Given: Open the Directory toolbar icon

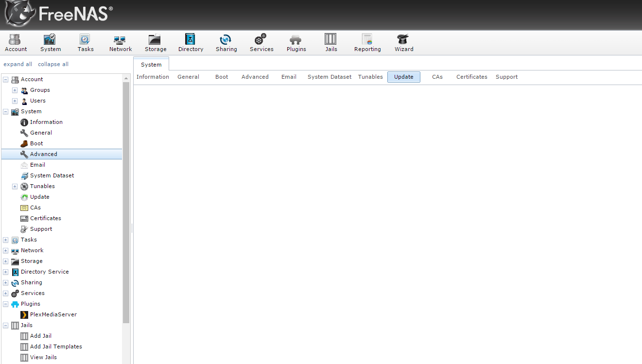Looking at the screenshot, I should point(191,43).
